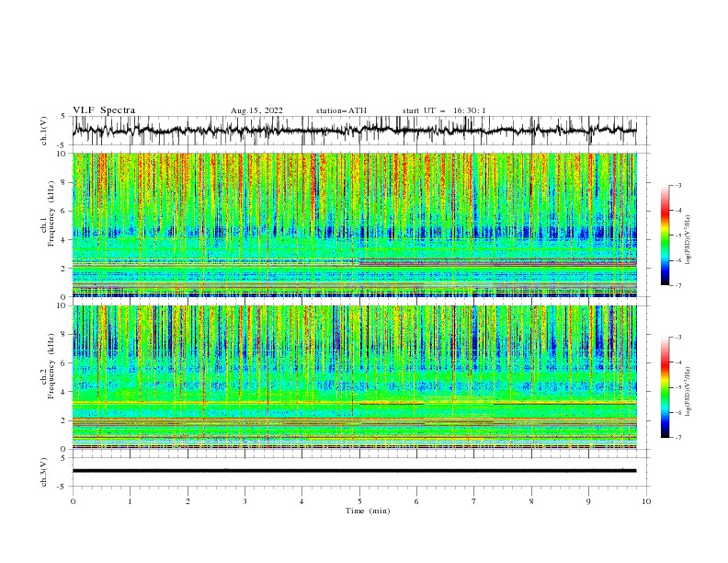
Task: Click the "-7" tick on ch.1 color bar
Action: tap(677, 285)
